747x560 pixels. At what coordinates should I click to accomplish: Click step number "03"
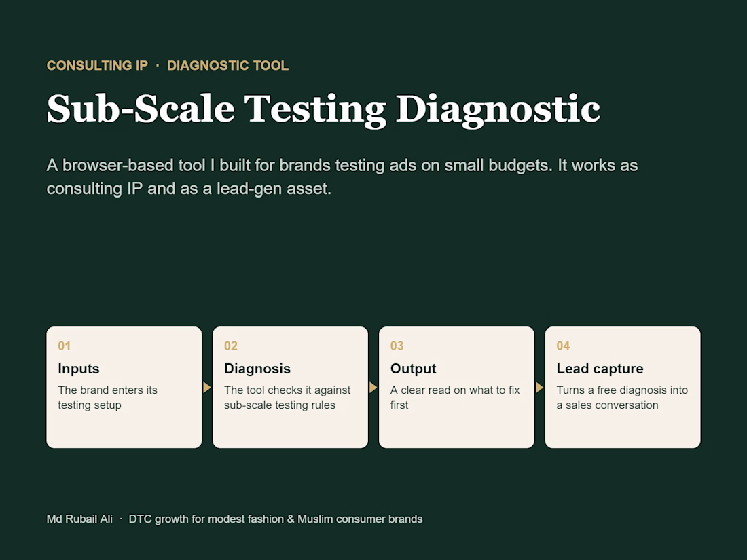[x=397, y=346]
